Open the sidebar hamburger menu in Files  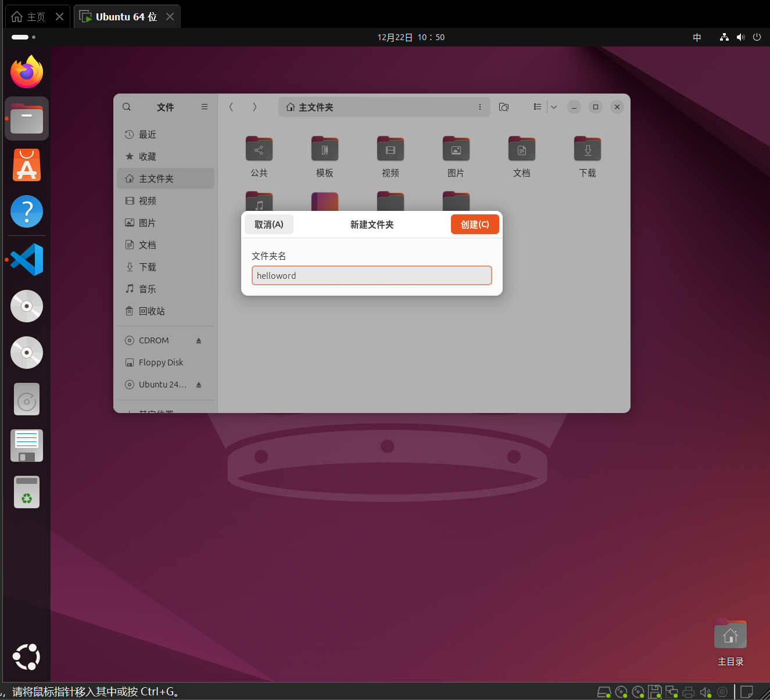pyautogui.click(x=205, y=107)
